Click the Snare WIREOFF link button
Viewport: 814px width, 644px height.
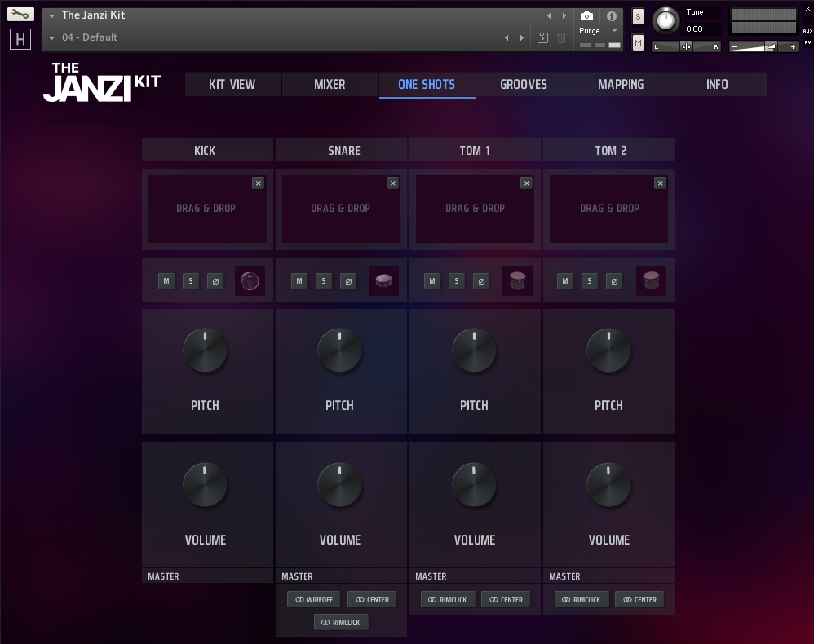point(314,599)
